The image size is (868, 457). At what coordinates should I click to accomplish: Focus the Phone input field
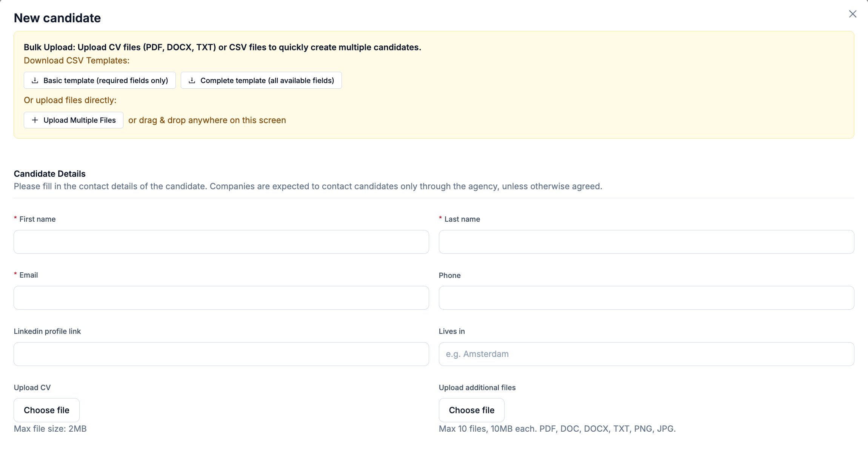click(646, 298)
